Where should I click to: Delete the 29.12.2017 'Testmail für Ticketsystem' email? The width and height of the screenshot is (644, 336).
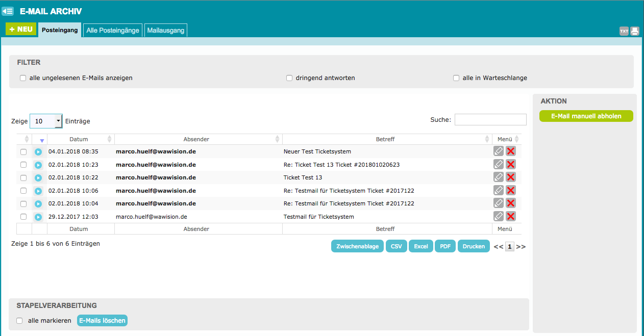pos(511,217)
